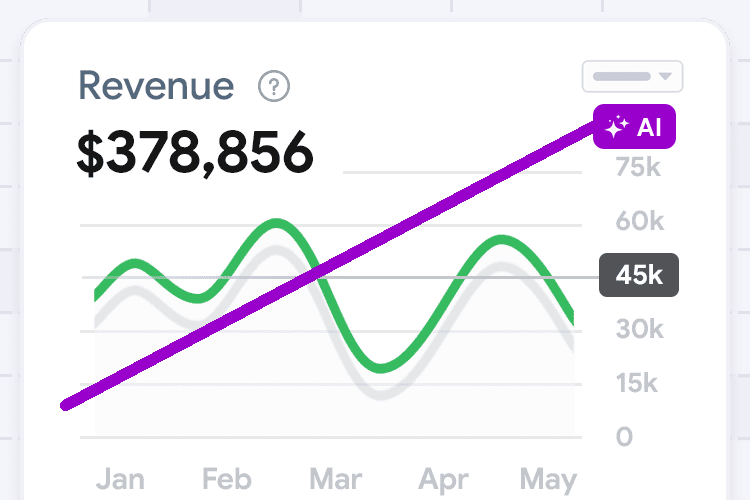Click the 60k y-axis label
The image size is (750, 500).
tap(638, 221)
